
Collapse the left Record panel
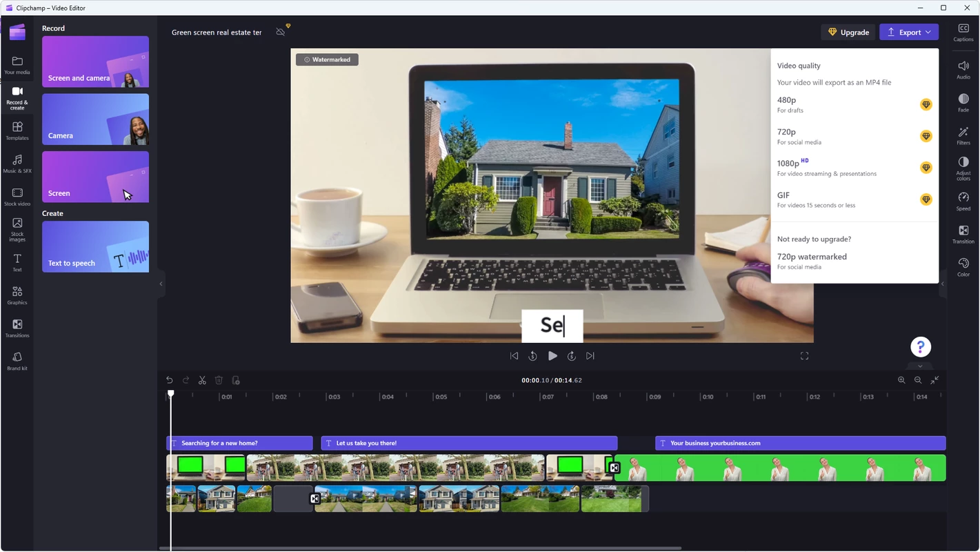click(161, 284)
